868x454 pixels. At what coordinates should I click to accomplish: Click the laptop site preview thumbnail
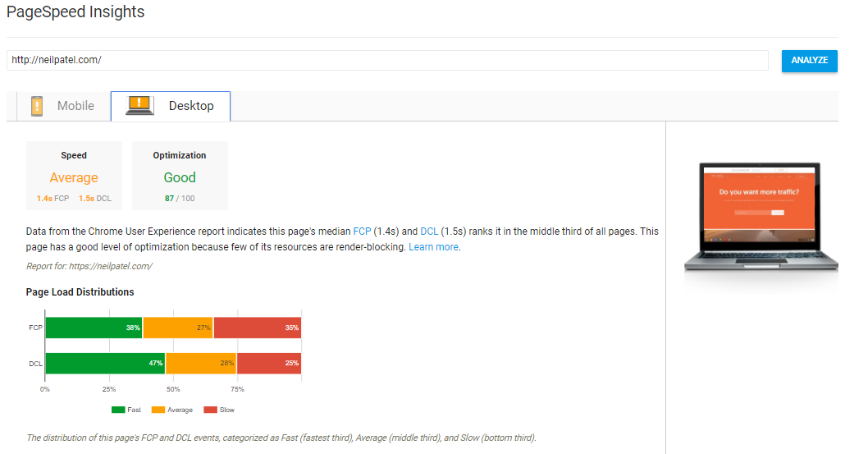[x=761, y=217]
